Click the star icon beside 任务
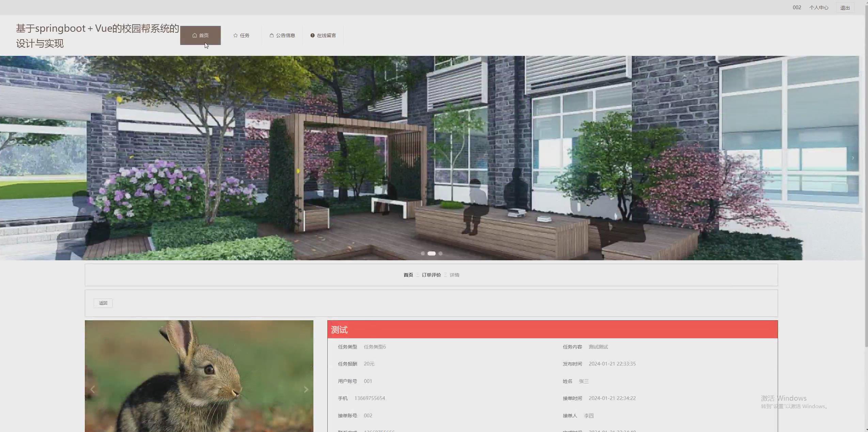Image resolution: width=868 pixels, height=432 pixels. coord(235,35)
